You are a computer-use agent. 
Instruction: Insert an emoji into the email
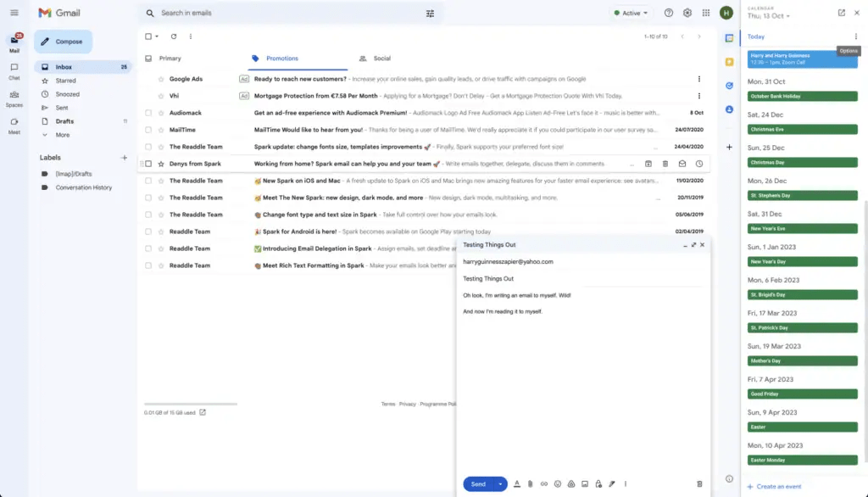click(x=557, y=483)
